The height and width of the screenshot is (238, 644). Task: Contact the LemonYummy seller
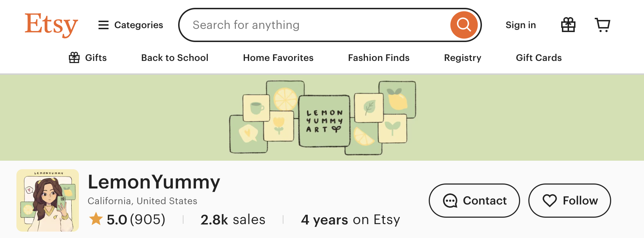pos(474,200)
